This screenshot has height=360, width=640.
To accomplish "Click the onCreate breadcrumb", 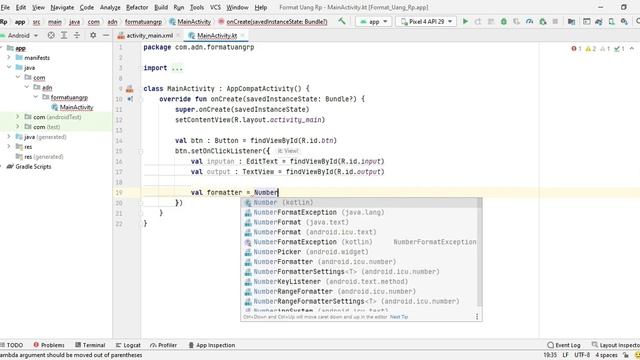I will click(x=273, y=22).
